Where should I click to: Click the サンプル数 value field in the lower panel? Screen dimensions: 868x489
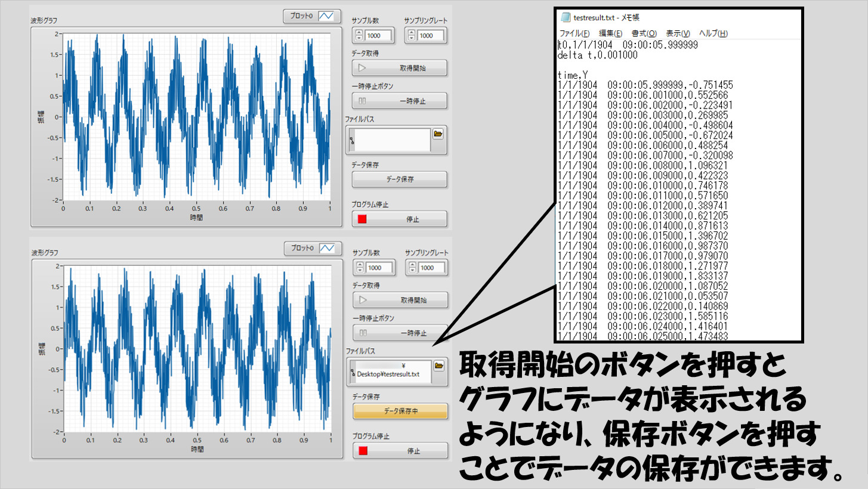[379, 268]
